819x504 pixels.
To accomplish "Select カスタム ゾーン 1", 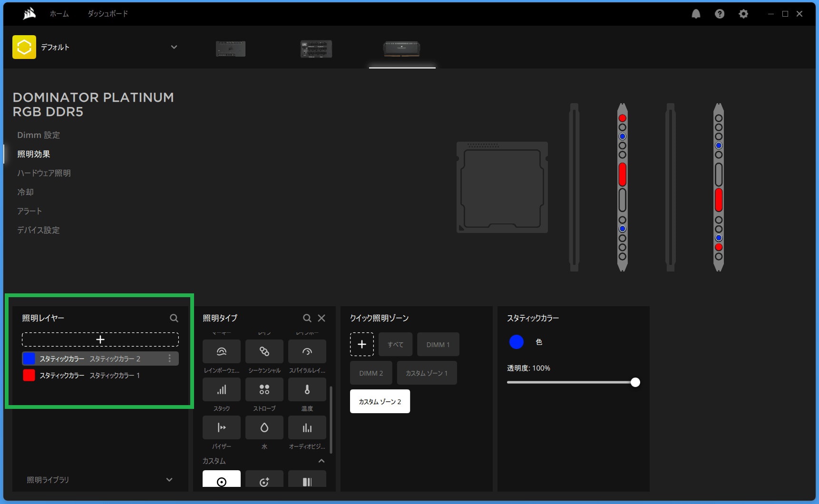I will 427,373.
